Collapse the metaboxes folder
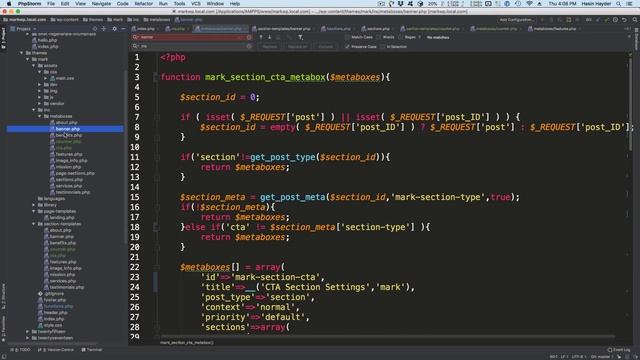 point(40,116)
